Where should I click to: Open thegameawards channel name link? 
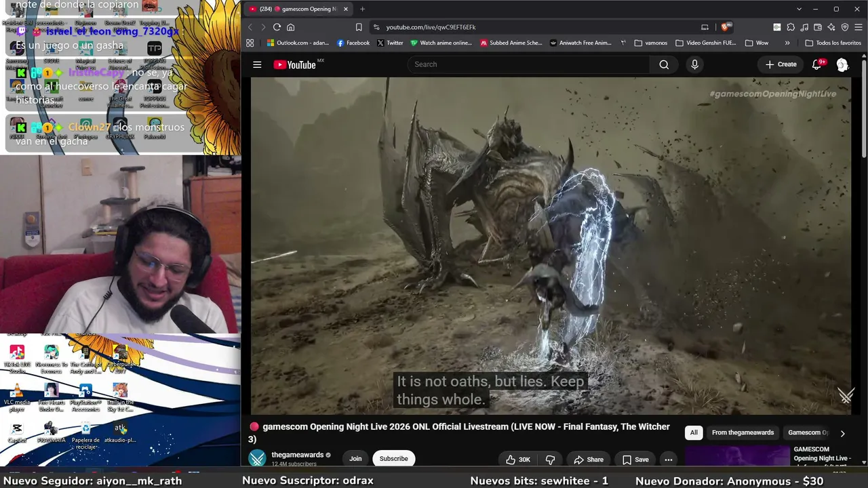click(298, 455)
